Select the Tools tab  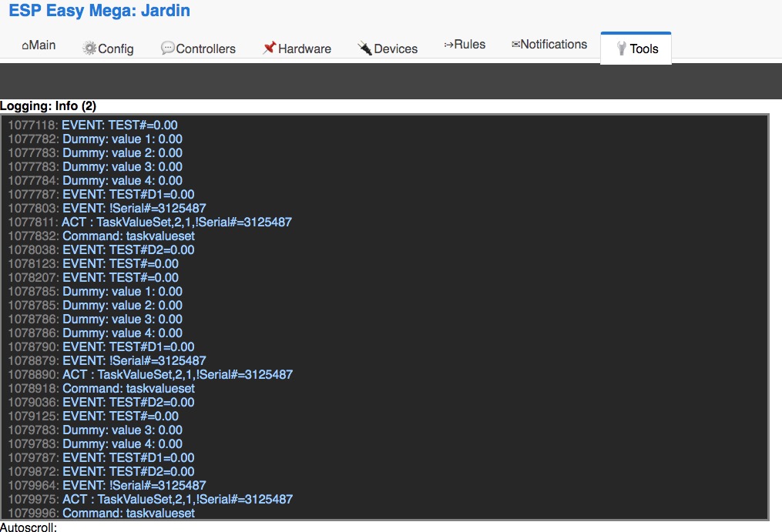636,49
